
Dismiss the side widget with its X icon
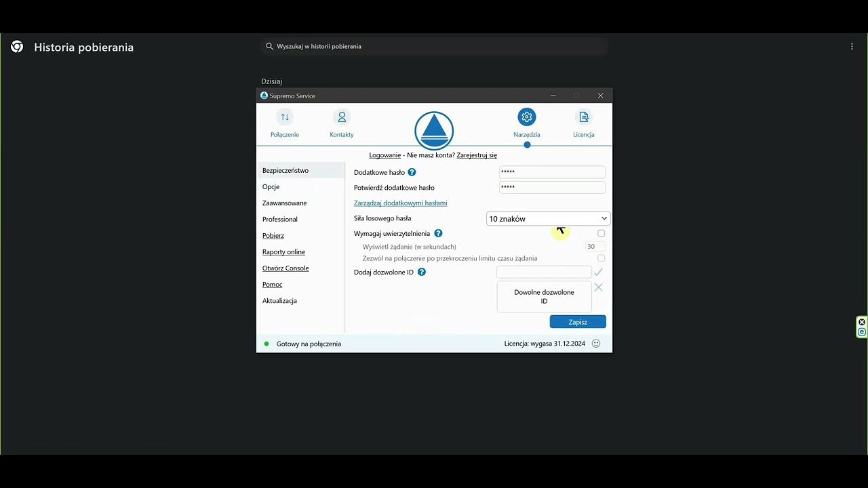[862, 322]
